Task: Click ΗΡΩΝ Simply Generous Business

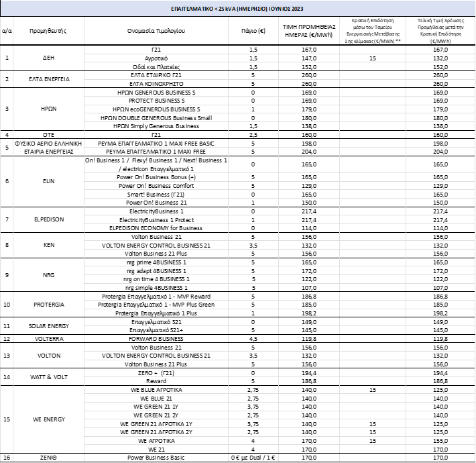Action: click(x=156, y=126)
